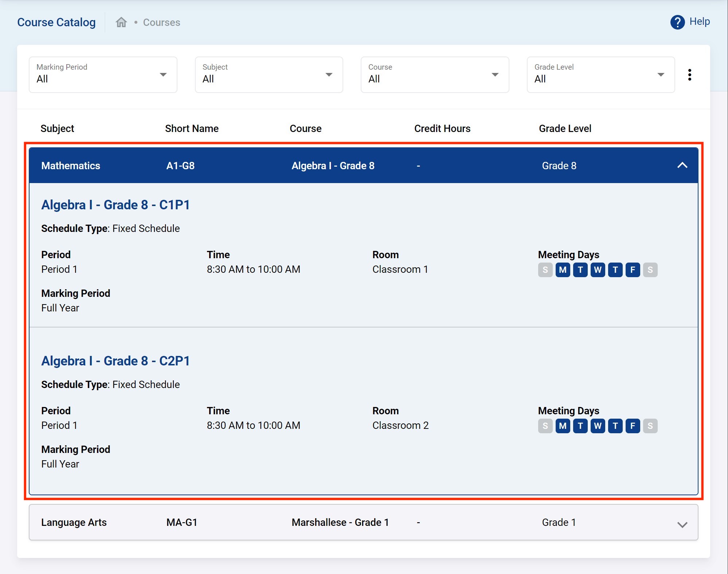Click the Subject column header
728x574 pixels.
[57, 128]
